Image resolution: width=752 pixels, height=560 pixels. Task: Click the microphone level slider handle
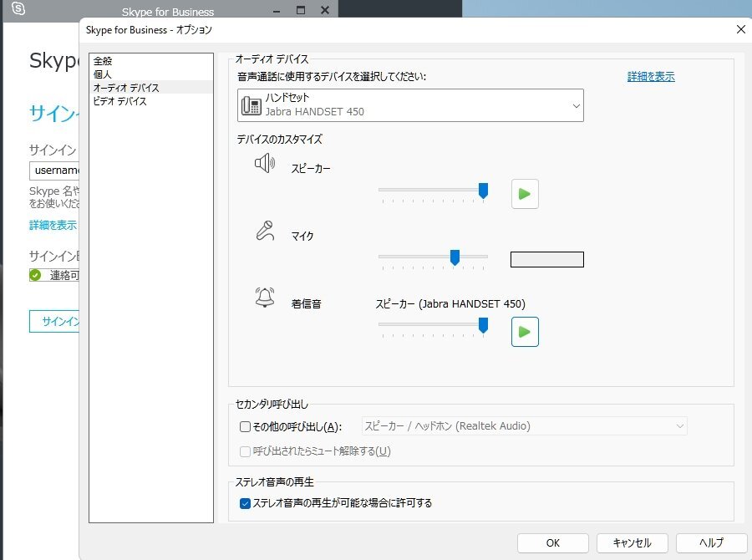pos(455,257)
